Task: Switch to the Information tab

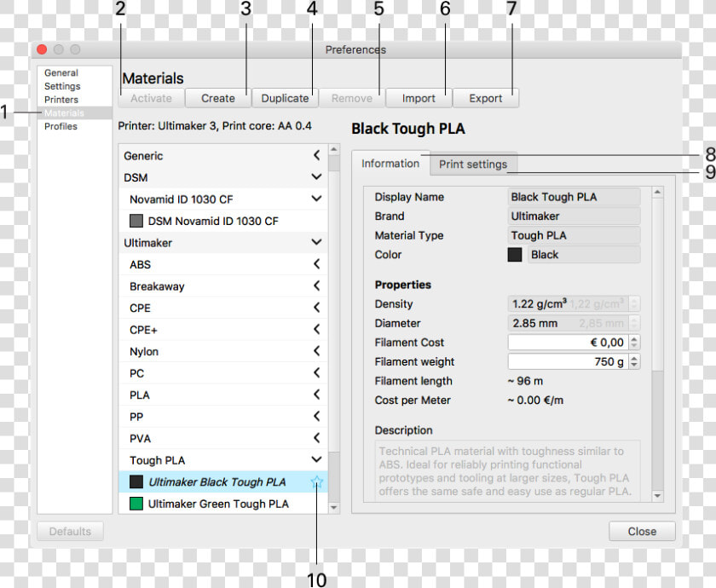Action: pyautogui.click(x=390, y=164)
